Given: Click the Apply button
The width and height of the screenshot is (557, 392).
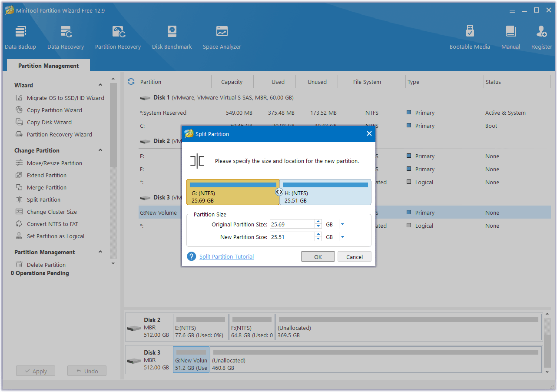Looking at the screenshot, I should point(36,371).
